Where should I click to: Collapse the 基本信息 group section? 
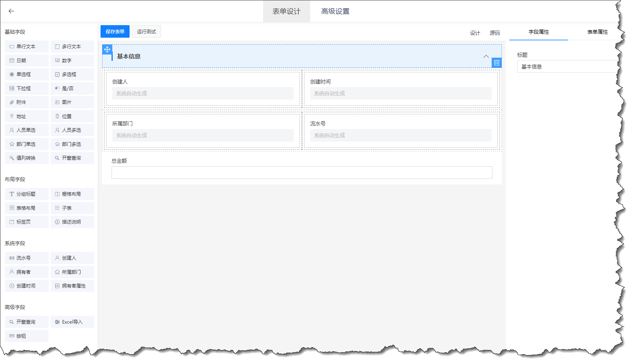pyautogui.click(x=486, y=56)
